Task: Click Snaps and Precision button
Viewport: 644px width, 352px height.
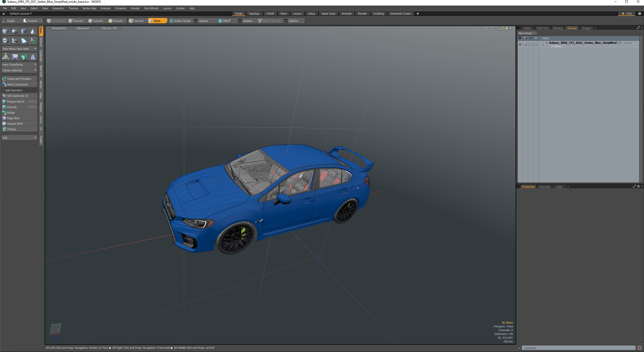Action: tap(19, 79)
